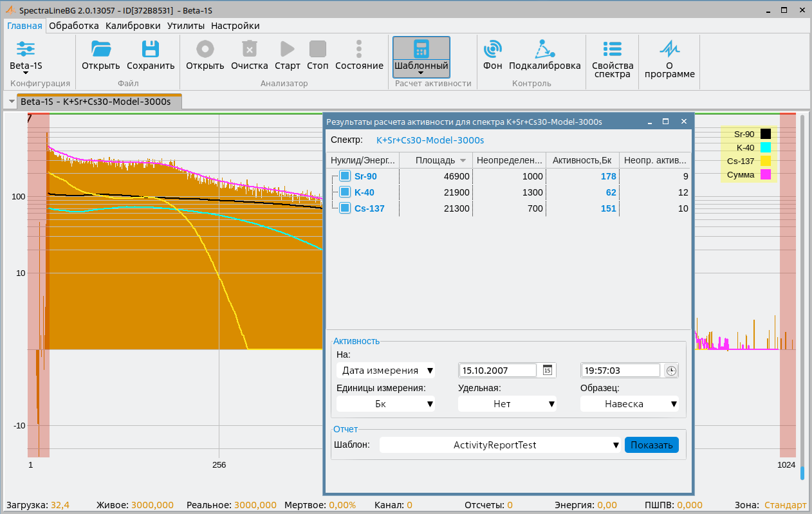Open the About program icon
Image resolution: width=812 pixels, height=514 pixels.
669,50
